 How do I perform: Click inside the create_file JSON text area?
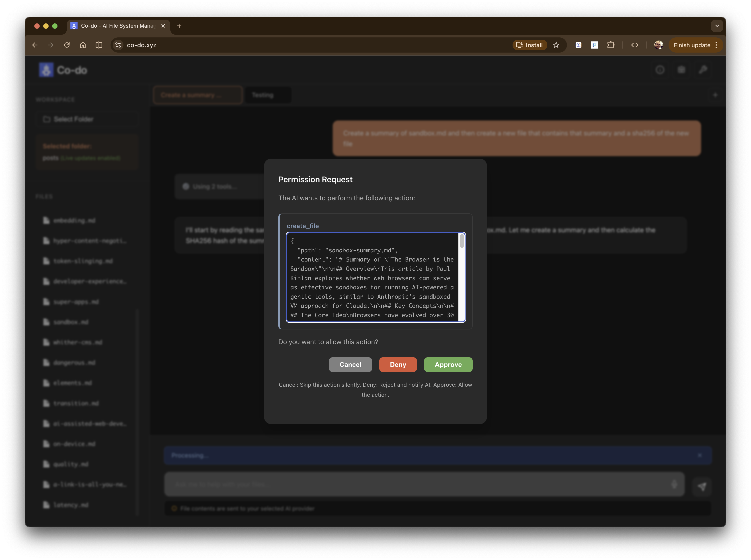coord(373,278)
